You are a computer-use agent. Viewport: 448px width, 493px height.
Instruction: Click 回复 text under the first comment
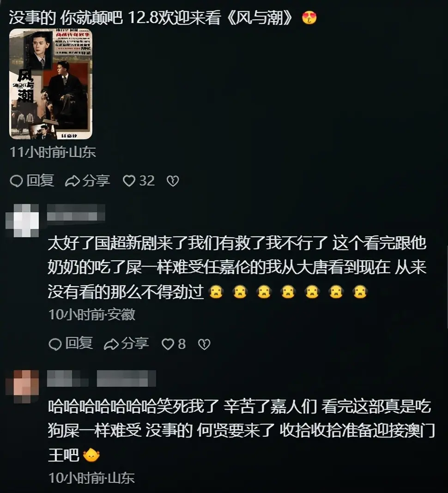pos(40,180)
